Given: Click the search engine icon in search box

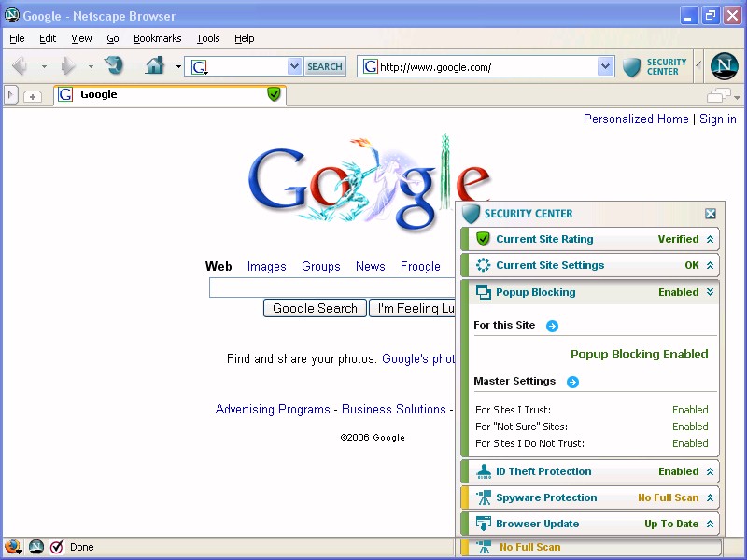Looking at the screenshot, I should pyautogui.click(x=199, y=67).
